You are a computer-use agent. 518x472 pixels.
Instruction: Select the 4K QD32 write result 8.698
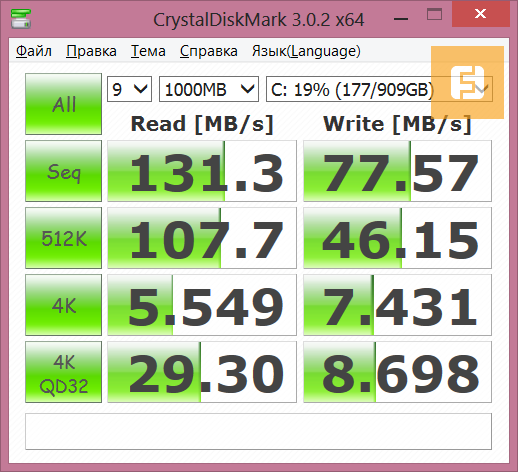[397, 372]
